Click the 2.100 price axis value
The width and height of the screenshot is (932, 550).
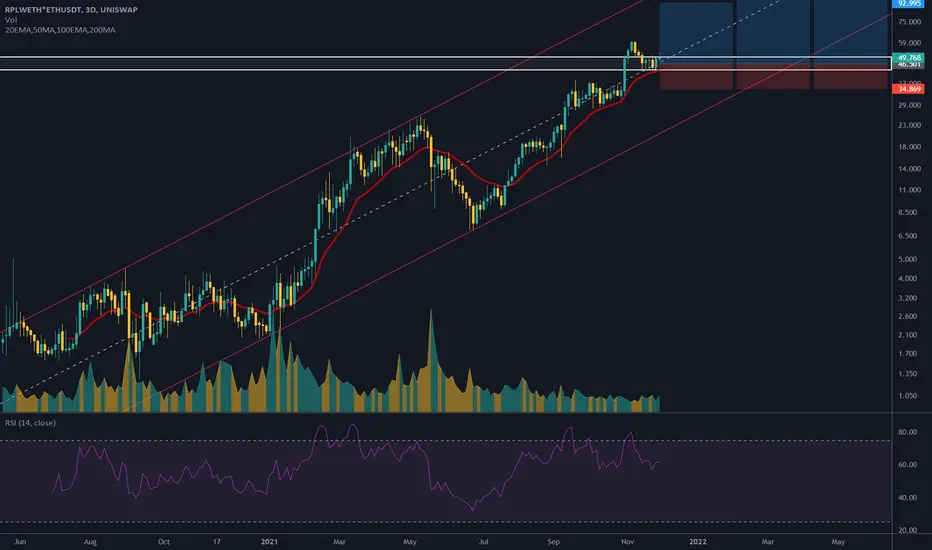pos(908,335)
